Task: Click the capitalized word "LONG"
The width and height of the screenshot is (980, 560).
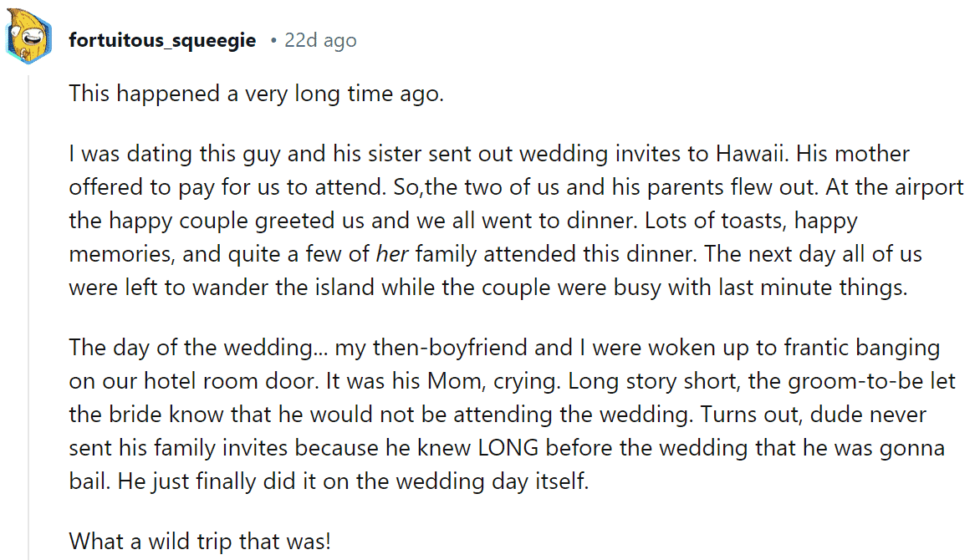Action: (x=508, y=448)
